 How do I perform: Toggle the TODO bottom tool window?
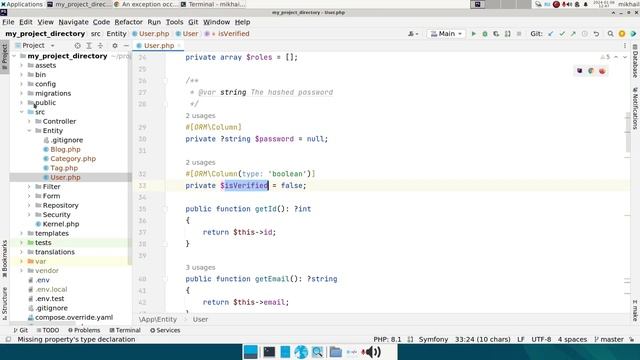(48, 330)
